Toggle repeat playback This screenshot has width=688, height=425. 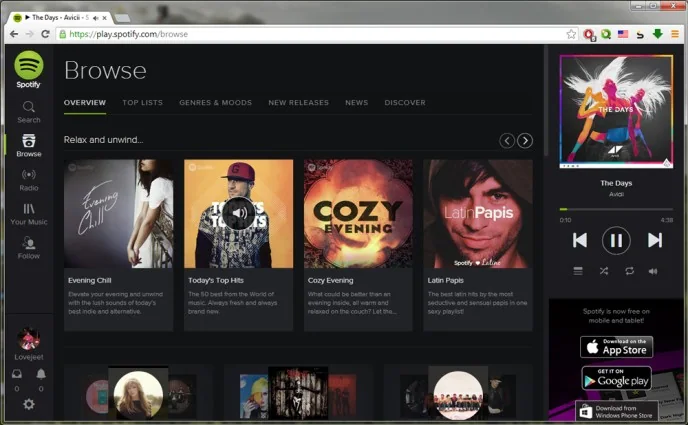pyautogui.click(x=629, y=271)
